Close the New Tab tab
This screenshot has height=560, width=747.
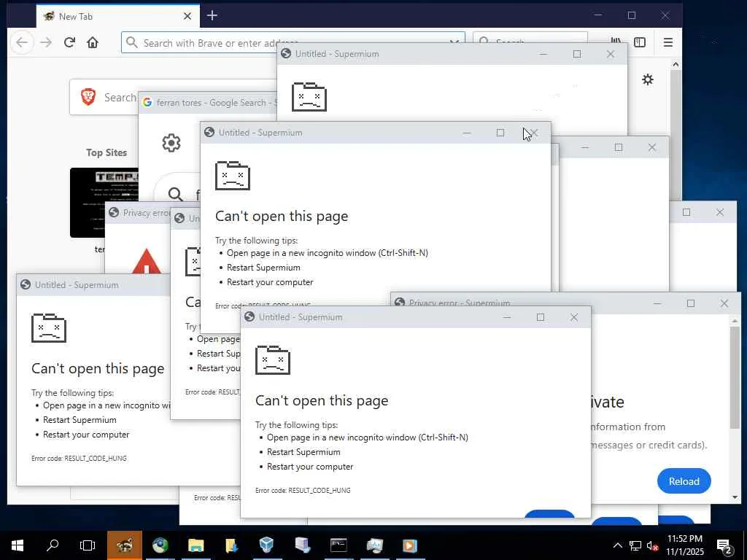click(187, 16)
